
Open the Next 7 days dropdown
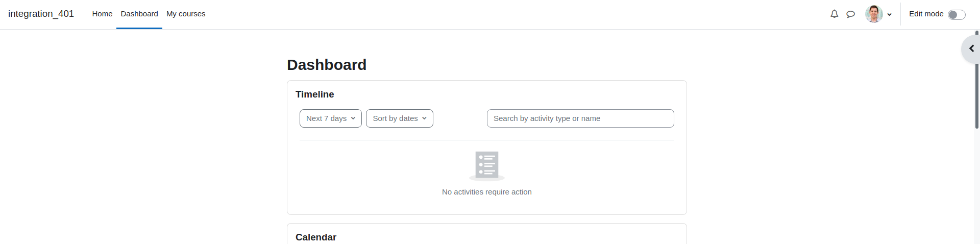point(331,118)
